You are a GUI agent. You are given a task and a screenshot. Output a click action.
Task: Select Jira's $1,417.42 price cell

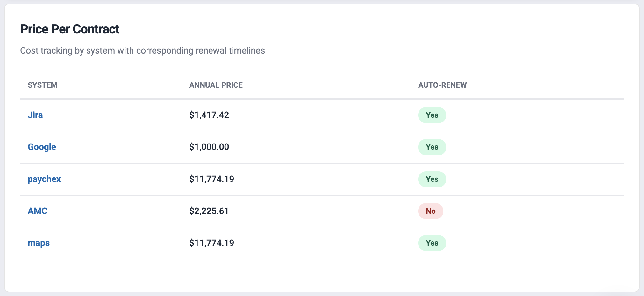pyautogui.click(x=209, y=115)
